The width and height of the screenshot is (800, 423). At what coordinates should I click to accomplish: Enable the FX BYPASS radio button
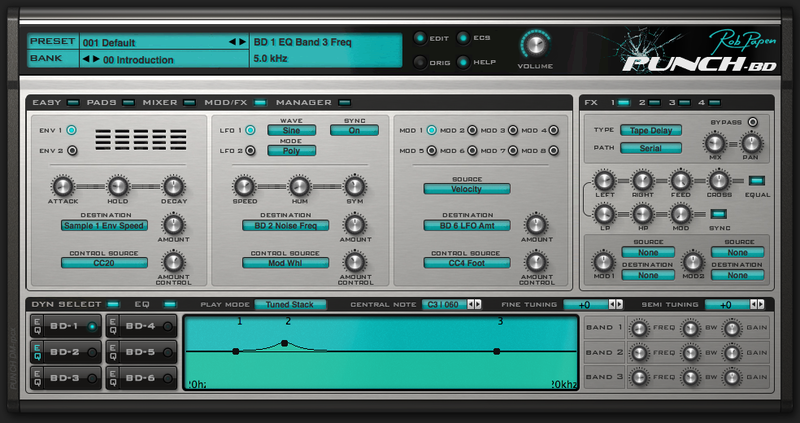tap(753, 122)
